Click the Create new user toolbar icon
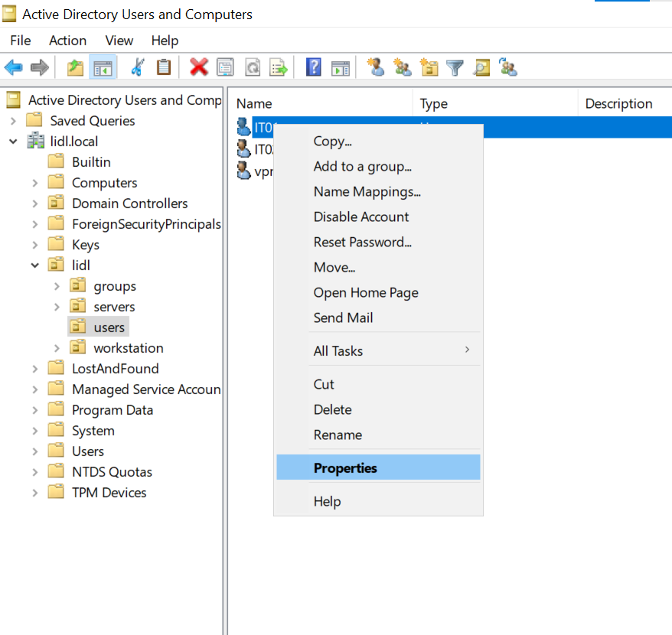 376,67
